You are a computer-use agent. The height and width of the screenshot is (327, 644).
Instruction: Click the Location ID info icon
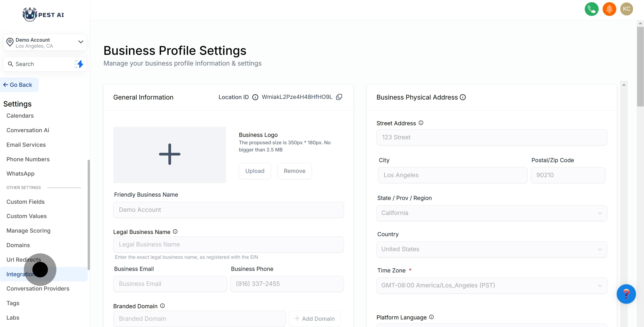255,97
